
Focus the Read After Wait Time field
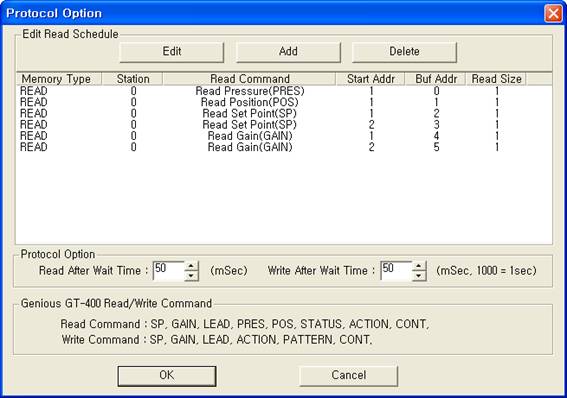(x=169, y=271)
